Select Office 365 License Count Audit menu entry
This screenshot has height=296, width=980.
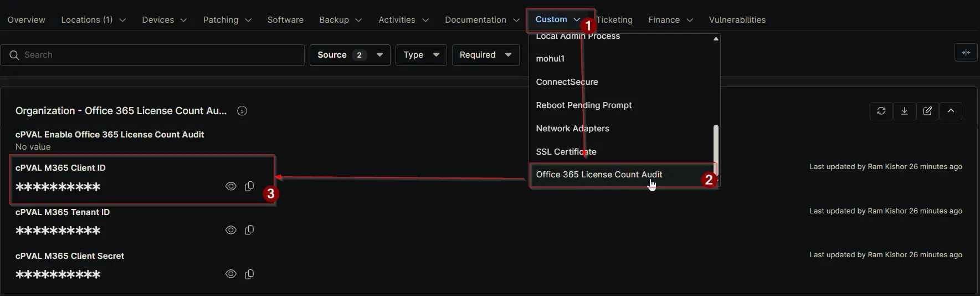click(599, 175)
